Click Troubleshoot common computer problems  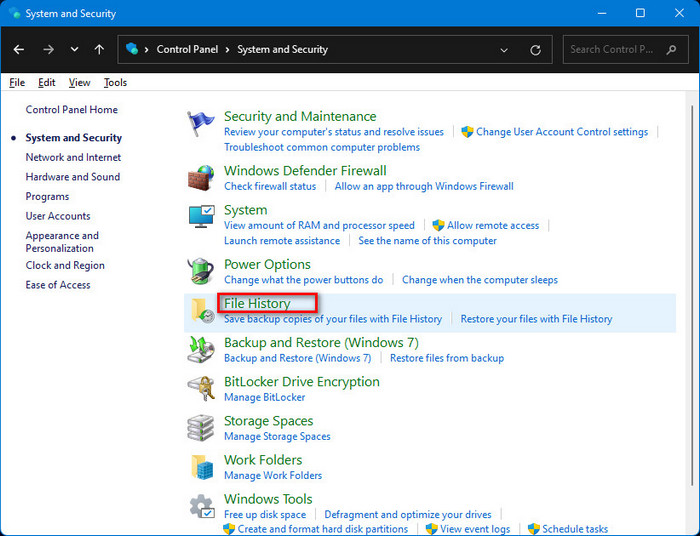(x=322, y=147)
